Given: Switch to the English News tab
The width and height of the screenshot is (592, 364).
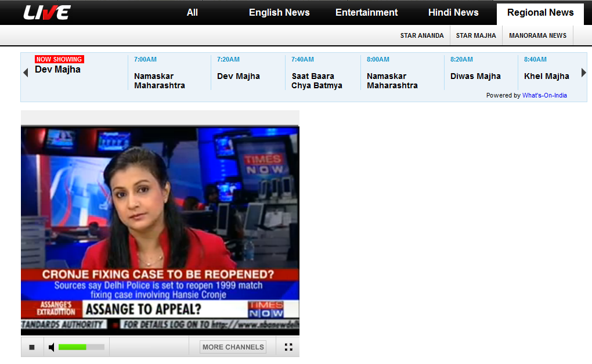Looking at the screenshot, I should 279,12.
